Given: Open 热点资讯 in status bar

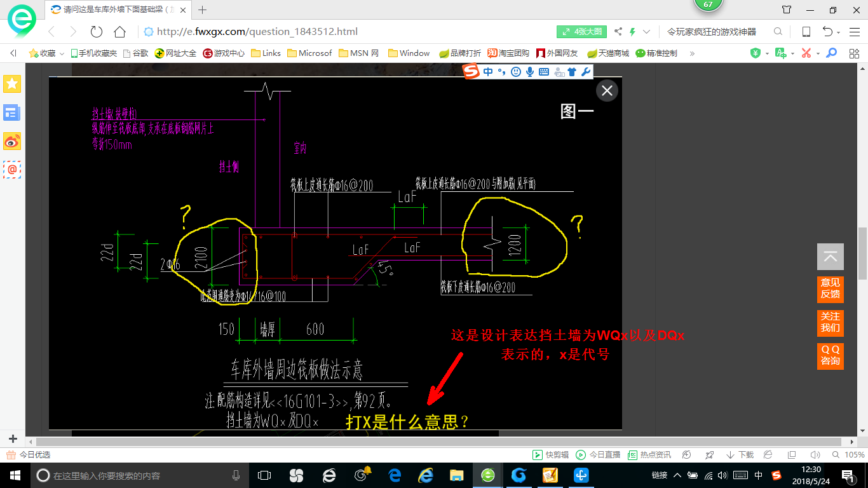Looking at the screenshot, I should (x=649, y=455).
